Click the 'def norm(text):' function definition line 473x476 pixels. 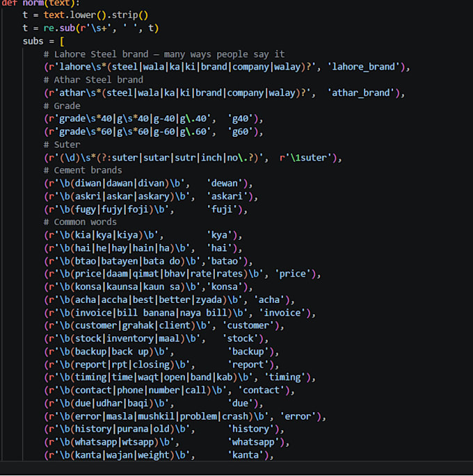click(40, 3)
